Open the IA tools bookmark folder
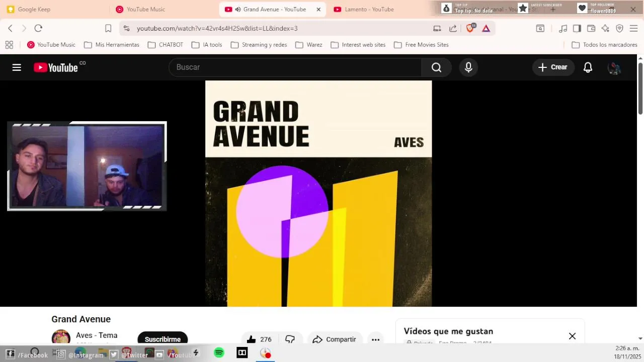 point(207,45)
